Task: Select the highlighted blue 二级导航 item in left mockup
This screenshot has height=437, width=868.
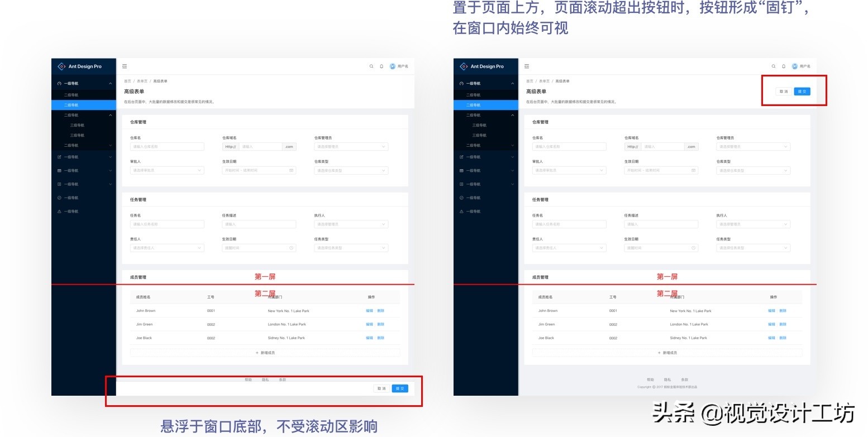Action: pyautogui.click(x=84, y=105)
